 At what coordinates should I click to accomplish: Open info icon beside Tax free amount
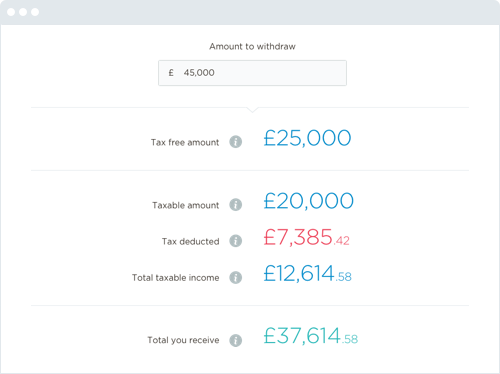click(x=236, y=142)
